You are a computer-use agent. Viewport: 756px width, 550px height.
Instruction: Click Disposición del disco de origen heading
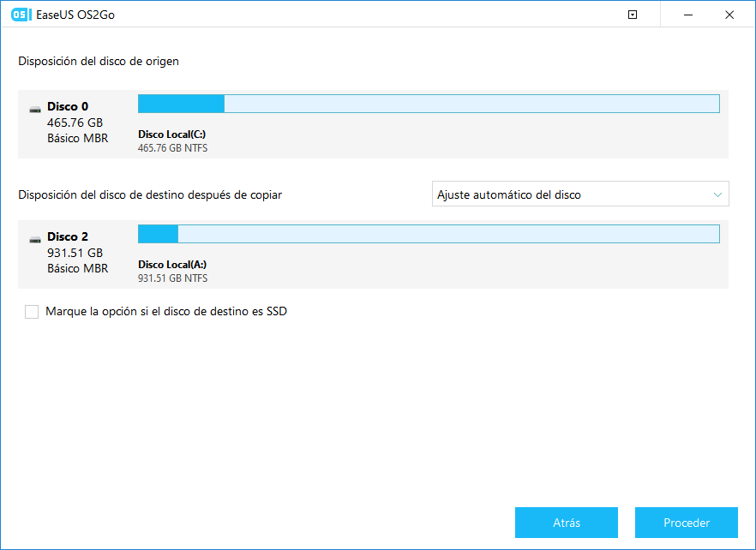coord(99,62)
